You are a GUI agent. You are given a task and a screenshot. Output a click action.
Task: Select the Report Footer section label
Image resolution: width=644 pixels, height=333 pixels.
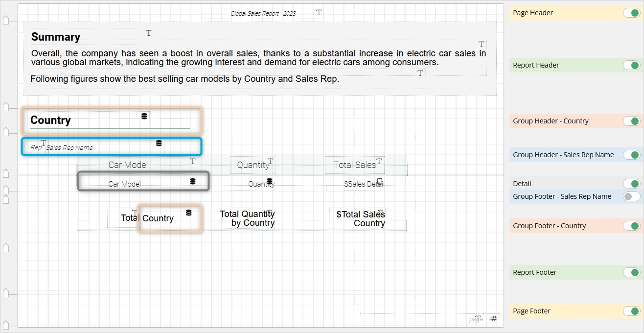(534, 272)
